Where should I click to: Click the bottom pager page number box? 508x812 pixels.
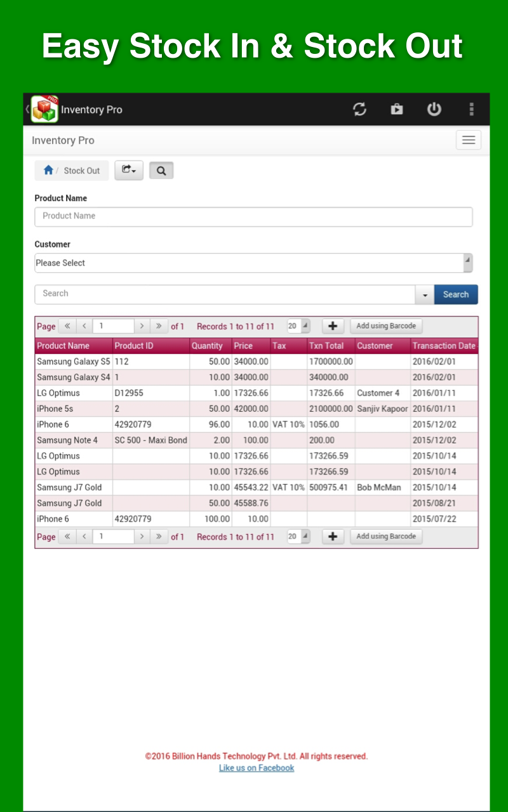point(113,537)
